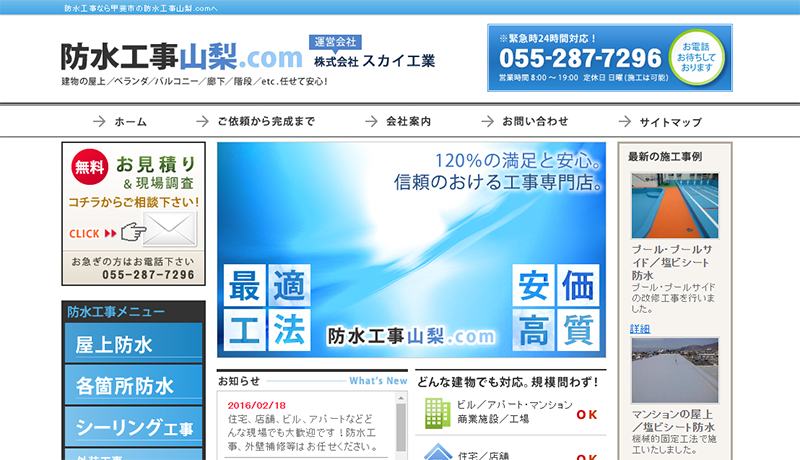The width and height of the screenshot is (800, 460).
Task: Open the ホーム navigation item
Action: tap(120, 121)
